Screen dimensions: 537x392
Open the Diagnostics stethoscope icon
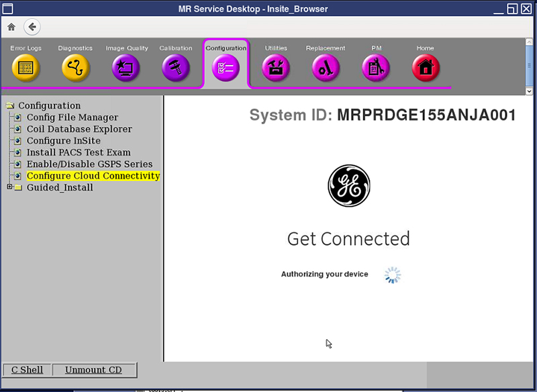click(x=75, y=68)
